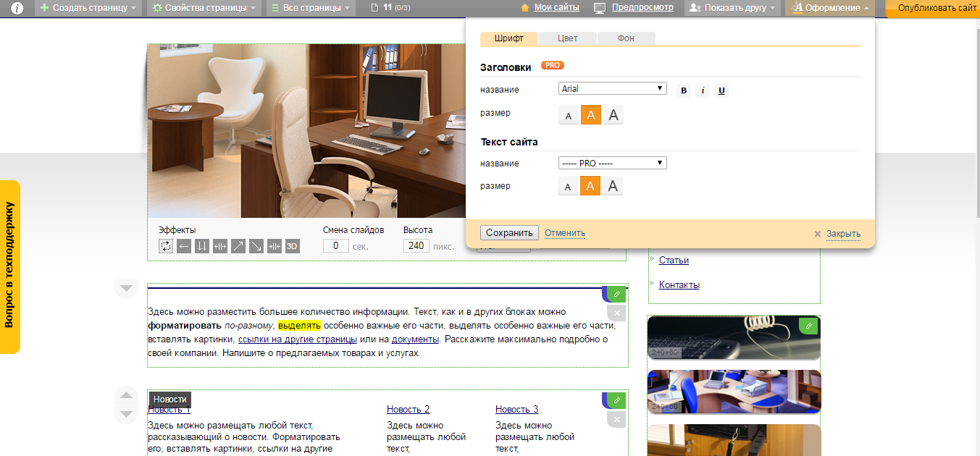Toggle bold formatting for headings
The width and height of the screenshot is (980, 456).
pos(683,90)
